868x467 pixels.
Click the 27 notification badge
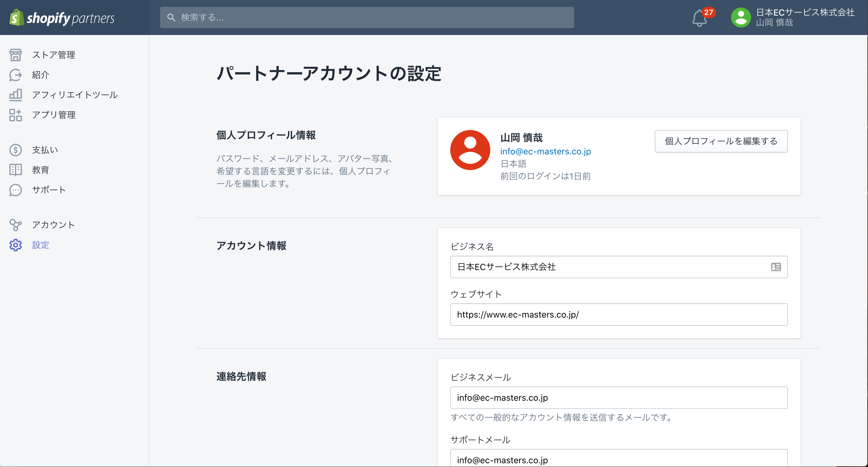click(708, 13)
